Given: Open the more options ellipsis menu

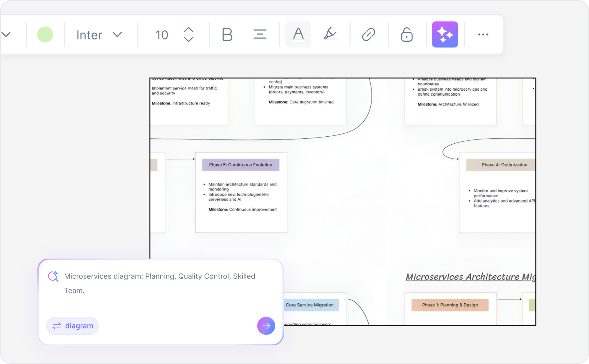Looking at the screenshot, I should point(483,34).
